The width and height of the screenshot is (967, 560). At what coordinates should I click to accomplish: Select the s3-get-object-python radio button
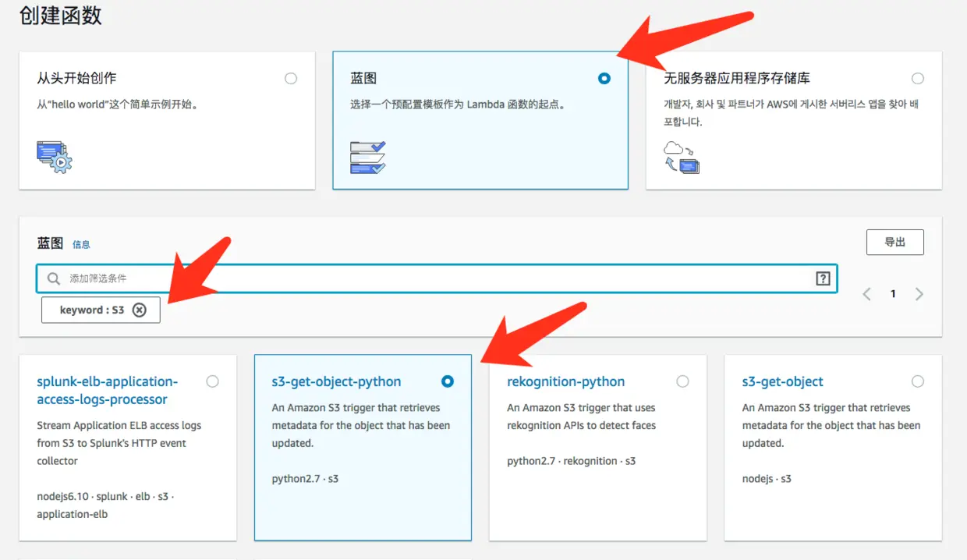point(447,381)
